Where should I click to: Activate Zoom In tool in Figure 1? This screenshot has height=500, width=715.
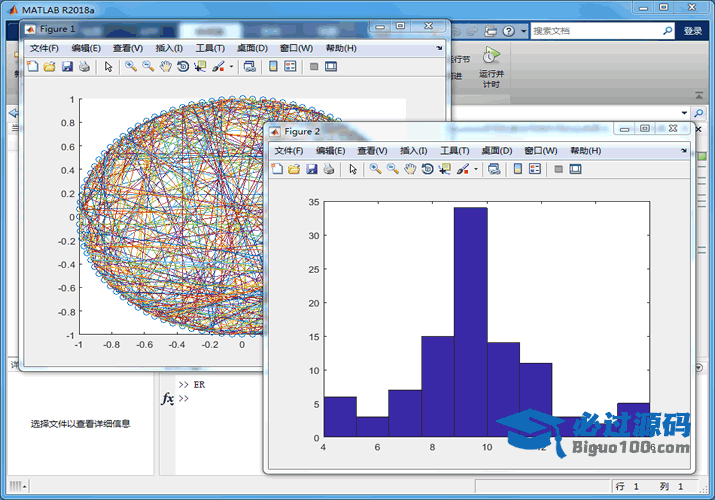[131, 67]
